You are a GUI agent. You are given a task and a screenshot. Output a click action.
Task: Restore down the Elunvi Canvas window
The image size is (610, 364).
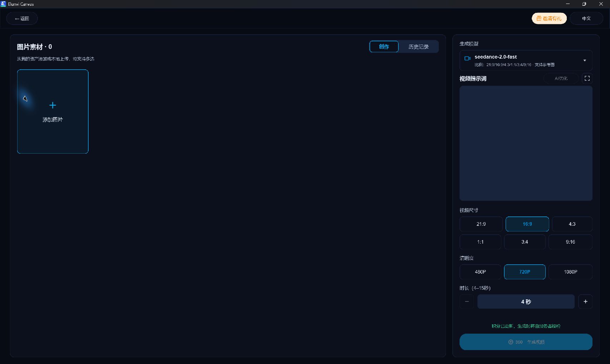[584, 4]
